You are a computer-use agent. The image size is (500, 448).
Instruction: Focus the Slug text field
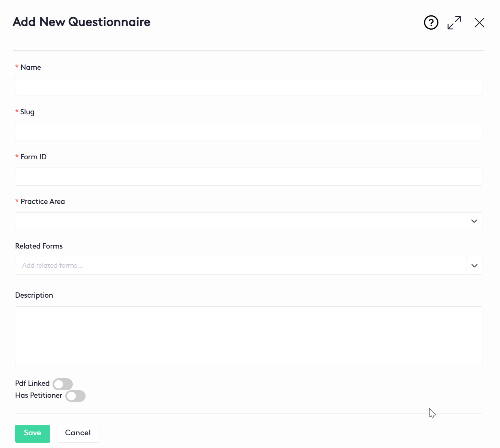click(x=248, y=132)
